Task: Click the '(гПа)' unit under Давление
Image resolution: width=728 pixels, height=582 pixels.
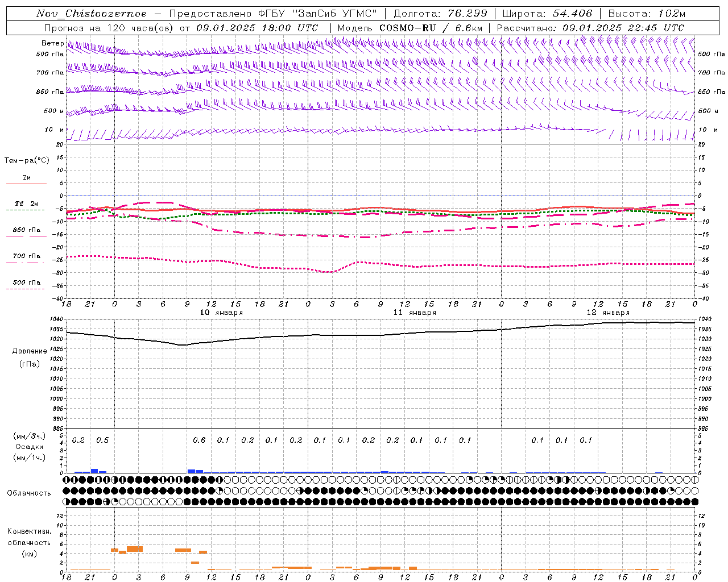Action: pyautogui.click(x=30, y=364)
